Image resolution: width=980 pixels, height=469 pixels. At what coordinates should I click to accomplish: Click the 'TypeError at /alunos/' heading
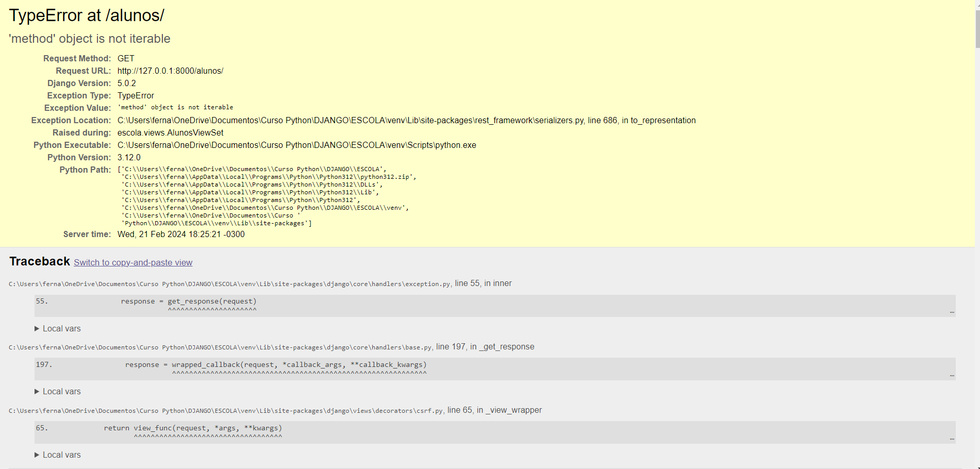(87, 15)
